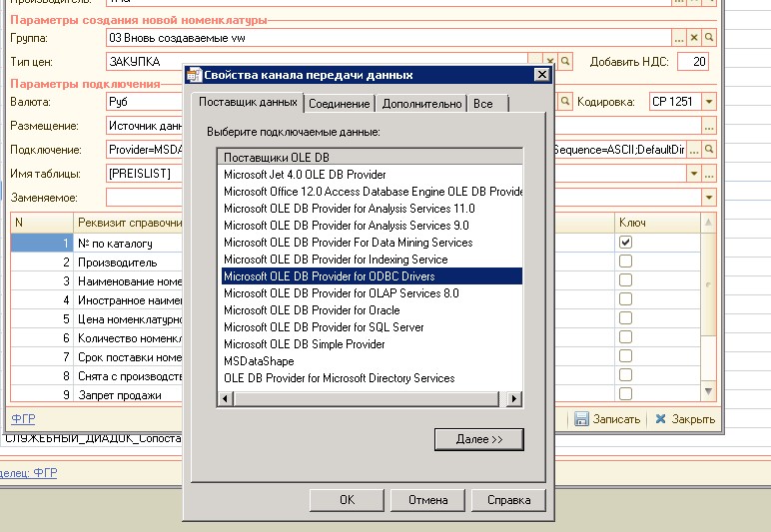This screenshot has height=532, width=771.
Task: Click the ellipsis button in the Имя таблицы row
Action: tap(709, 174)
